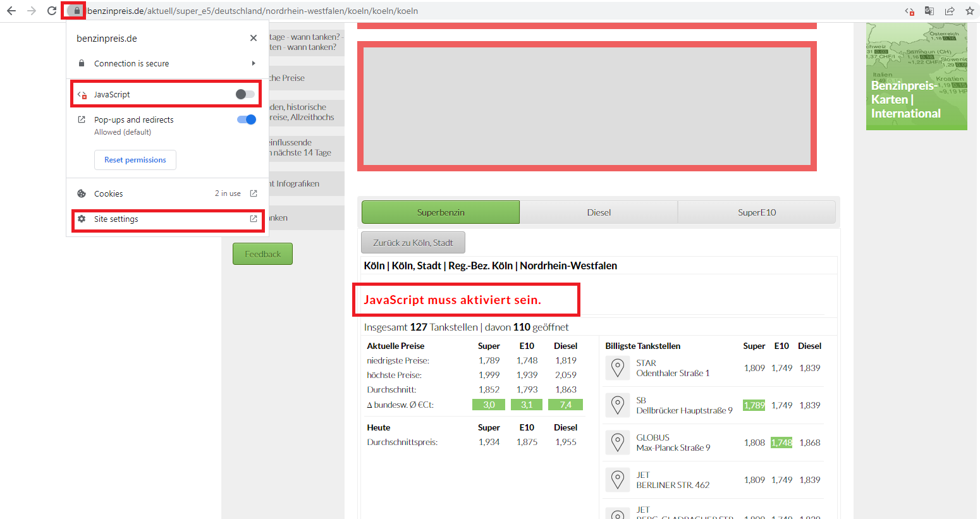Image resolution: width=980 pixels, height=519 pixels.
Task: Click the browser forward arrow
Action: click(32, 11)
